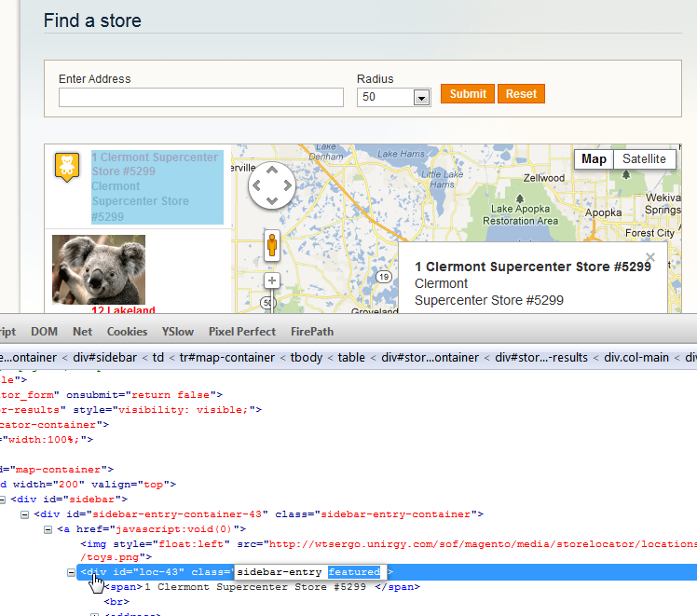Screen dimensions: 697x616
Task: Select div.col-main in the breadcrumb path
Action: tap(636, 357)
